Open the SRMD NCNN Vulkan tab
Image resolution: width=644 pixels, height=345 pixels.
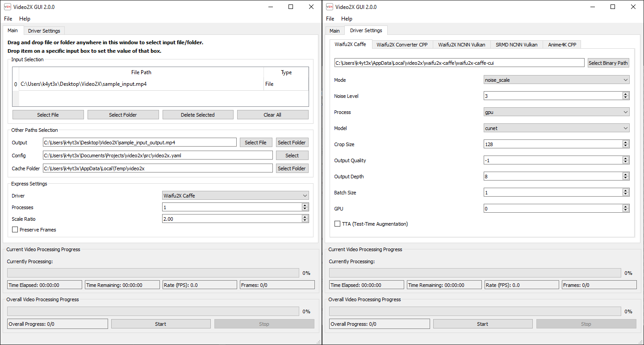coord(517,45)
